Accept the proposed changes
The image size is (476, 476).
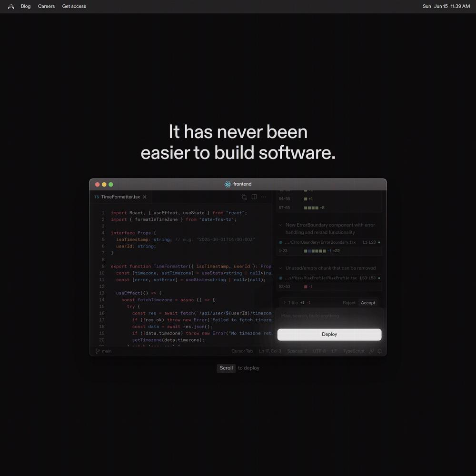(368, 303)
